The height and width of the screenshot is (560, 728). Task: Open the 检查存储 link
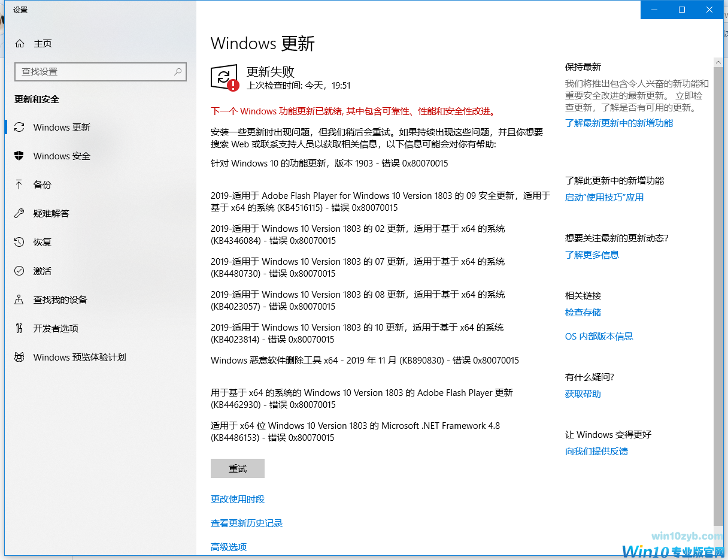583,312
